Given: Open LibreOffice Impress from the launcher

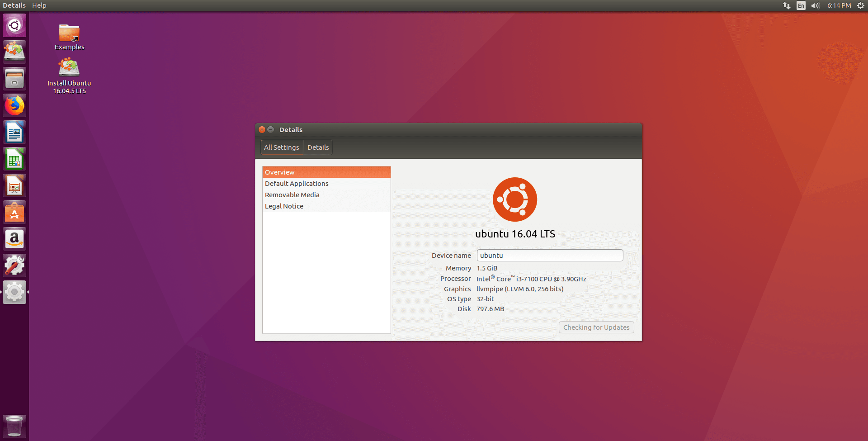Looking at the screenshot, I should (x=14, y=185).
